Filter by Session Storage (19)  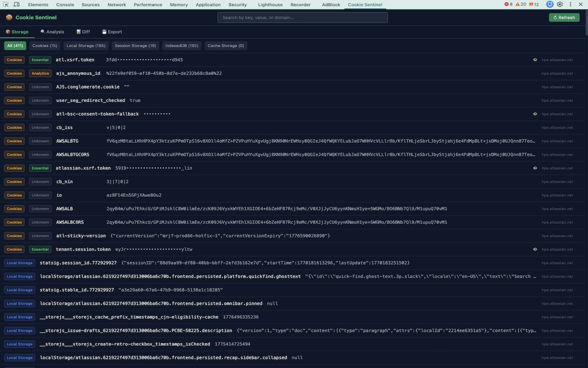click(x=136, y=46)
